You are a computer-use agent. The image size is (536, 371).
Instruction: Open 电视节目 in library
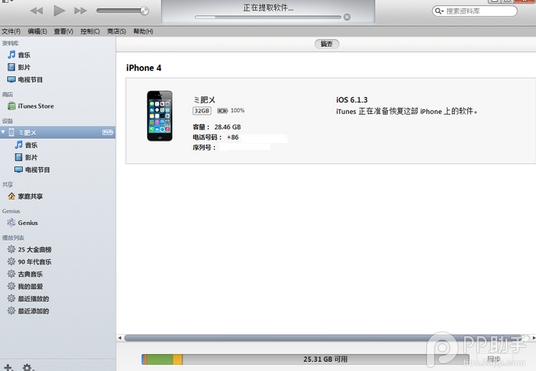pyautogui.click(x=25, y=80)
